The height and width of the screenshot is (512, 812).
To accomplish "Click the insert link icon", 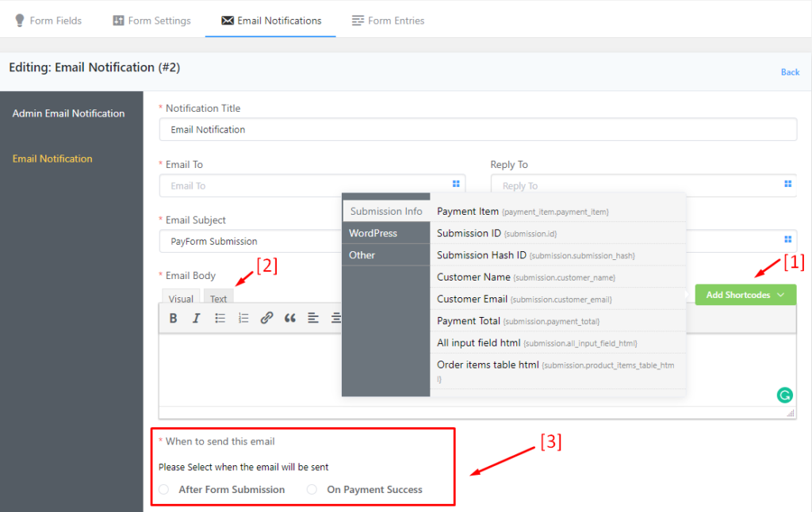I will [x=266, y=318].
